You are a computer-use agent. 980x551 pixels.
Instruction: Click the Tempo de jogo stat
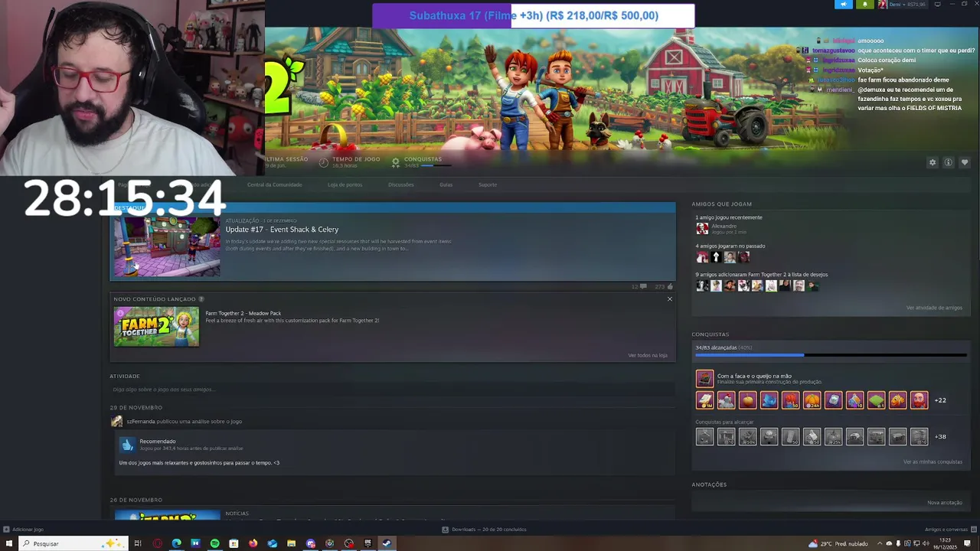pos(351,162)
